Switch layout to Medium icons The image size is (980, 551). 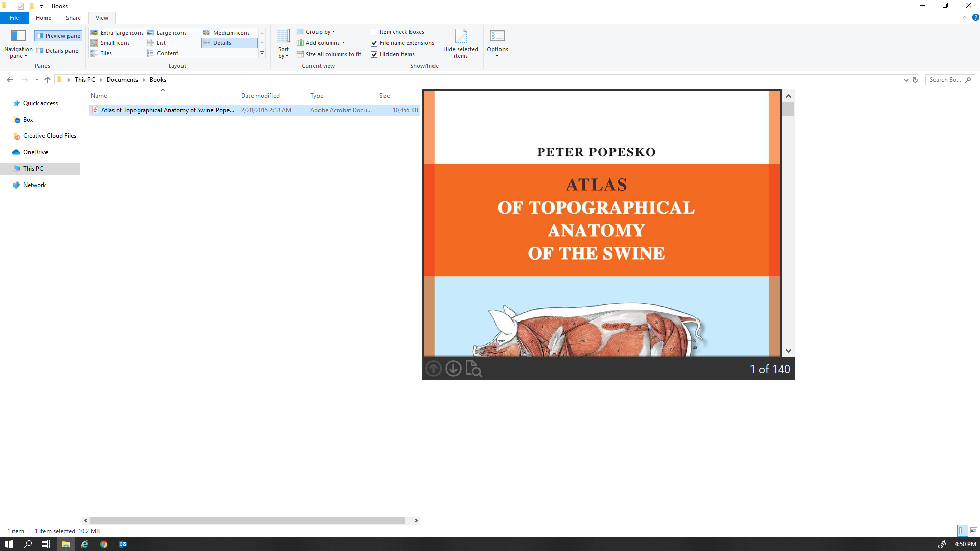pyautogui.click(x=226, y=33)
